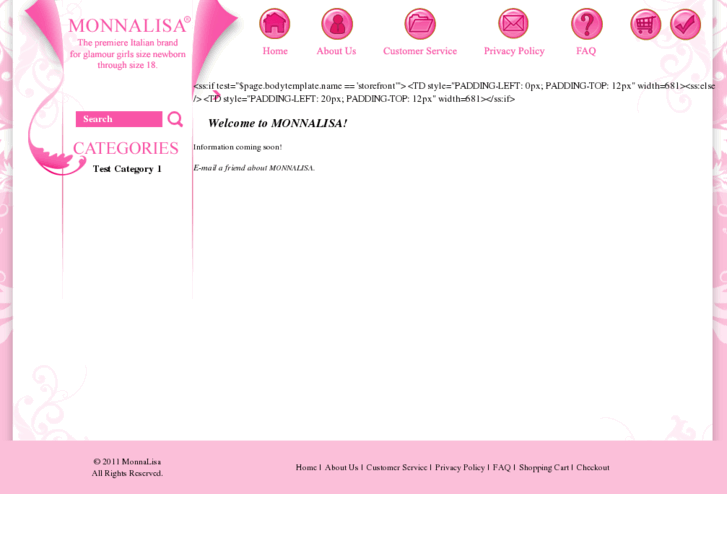
Task: Click the tagline under the MONNALISA logo
Action: 128,54
